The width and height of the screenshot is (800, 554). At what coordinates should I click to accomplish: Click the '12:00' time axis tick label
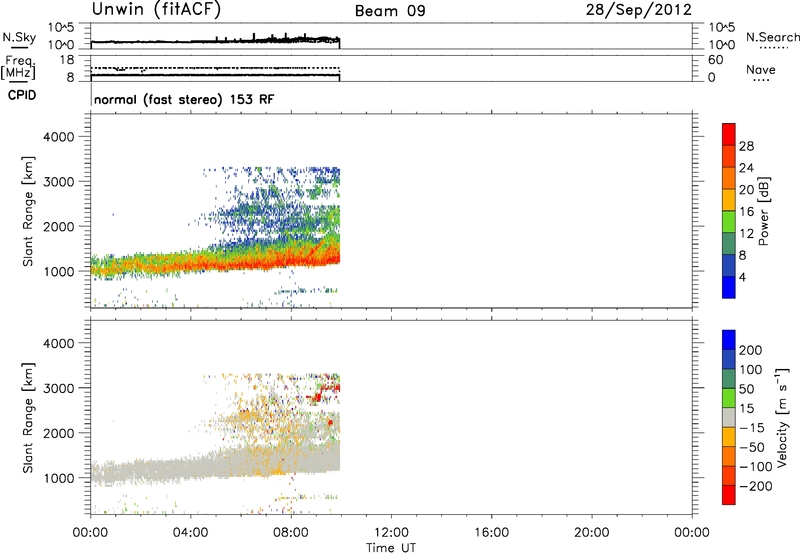391,533
